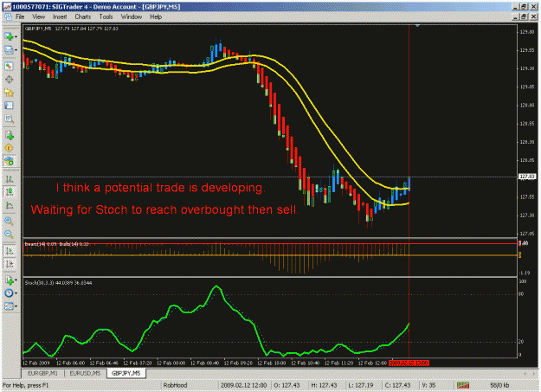Open a New Chart from the toolbar

(x=9, y=36)
